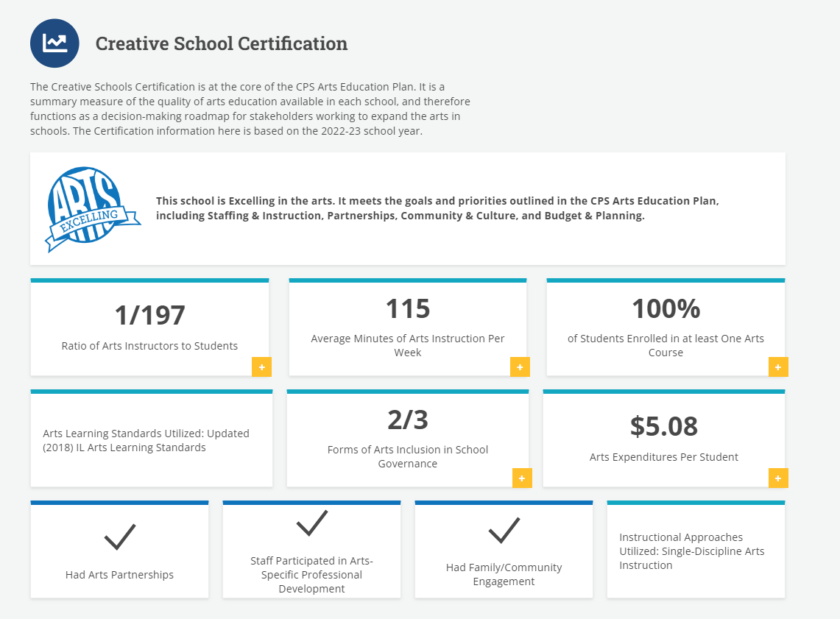Click the Had Arts Partnerships checkmark

click(120, 537)
